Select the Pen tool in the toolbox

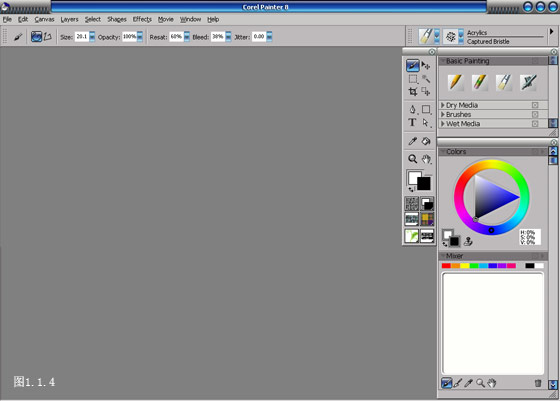pos(412,109)
